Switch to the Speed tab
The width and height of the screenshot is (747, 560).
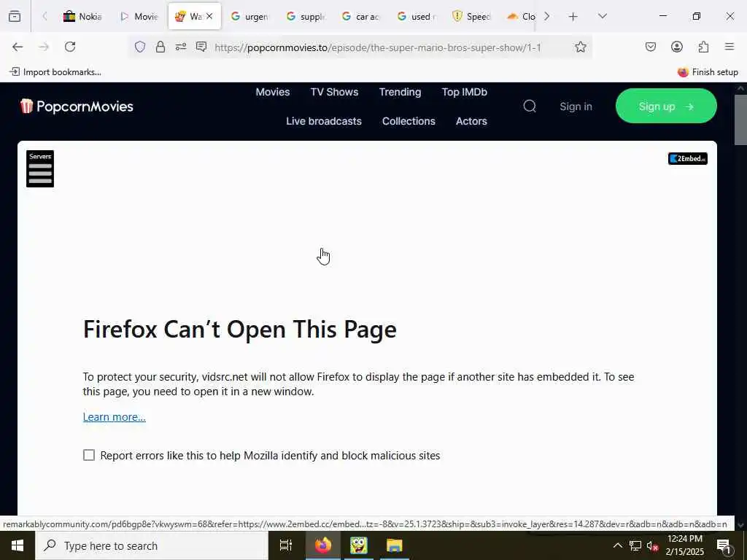pyautogui.click(x=471, y=16)
